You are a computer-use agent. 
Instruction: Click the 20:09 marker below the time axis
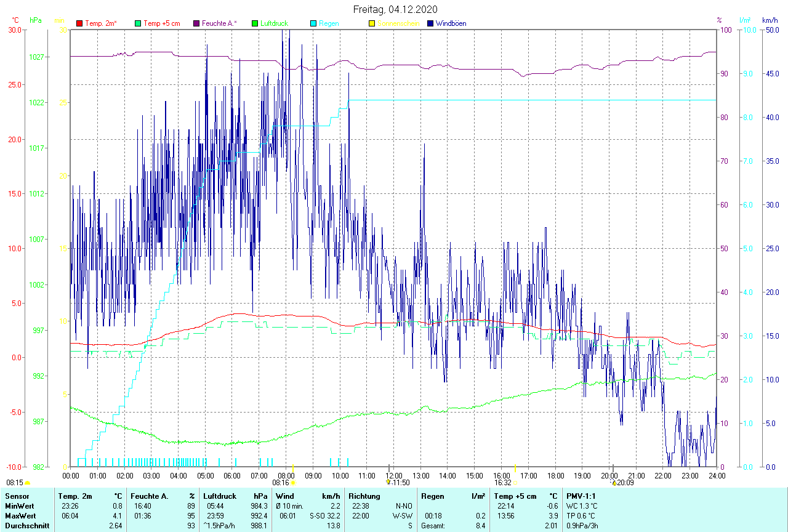pos(624,483)
